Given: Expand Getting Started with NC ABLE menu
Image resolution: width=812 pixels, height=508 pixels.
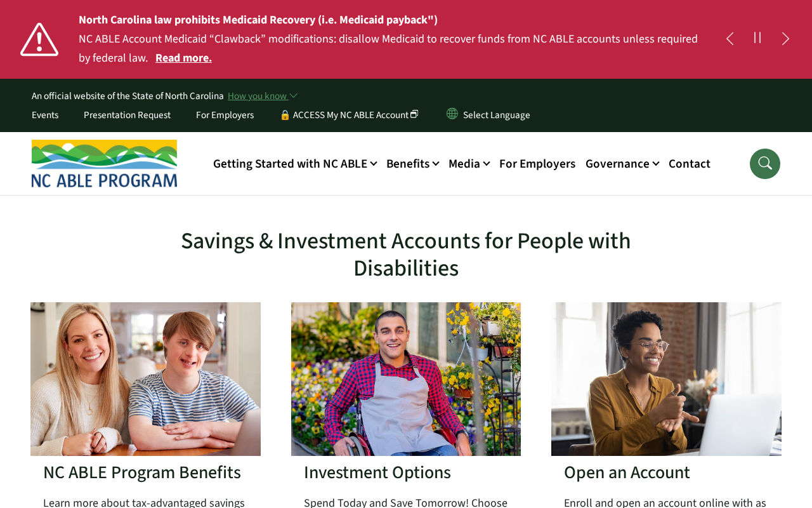Looking at the screenshot, I should coord(295,164).
